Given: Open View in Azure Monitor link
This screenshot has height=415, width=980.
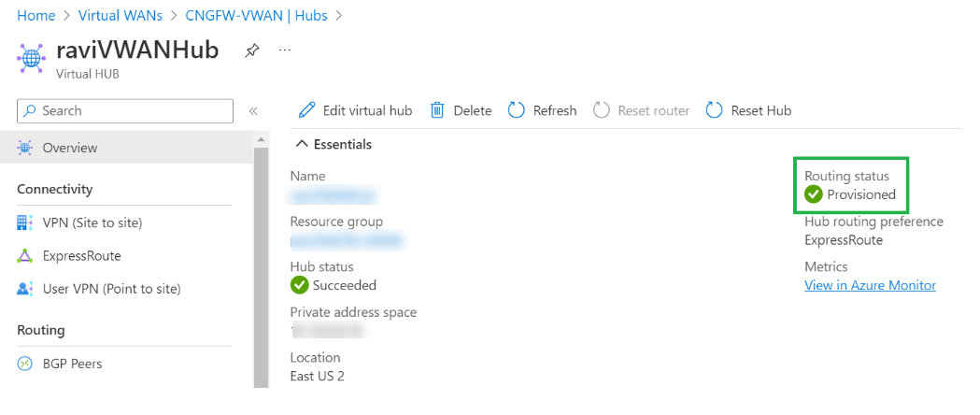Looking at the screenshot, I should click(870, 285).
